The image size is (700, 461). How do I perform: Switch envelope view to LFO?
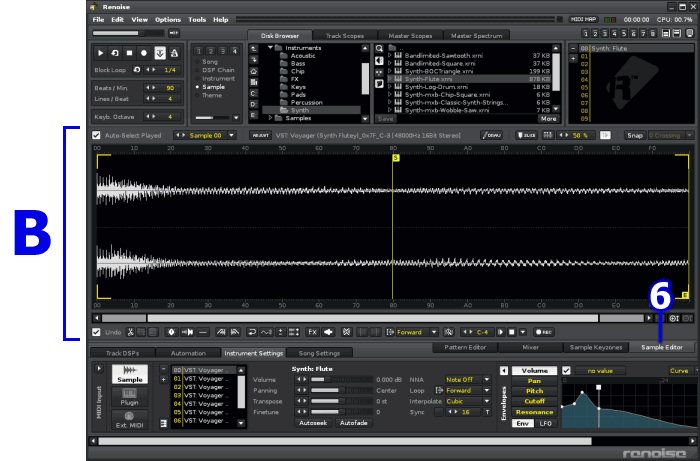[546, 423]
